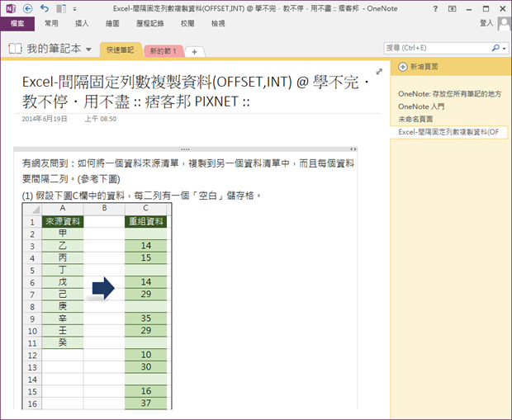512x420 pixels.
Task: Click 登入 to sign in
Action: click(x=486, y=23)
